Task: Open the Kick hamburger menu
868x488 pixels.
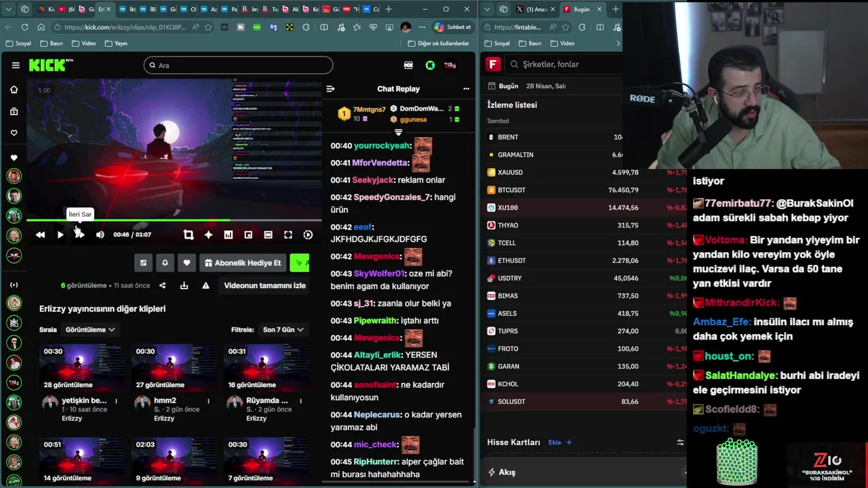Action: 16,65
